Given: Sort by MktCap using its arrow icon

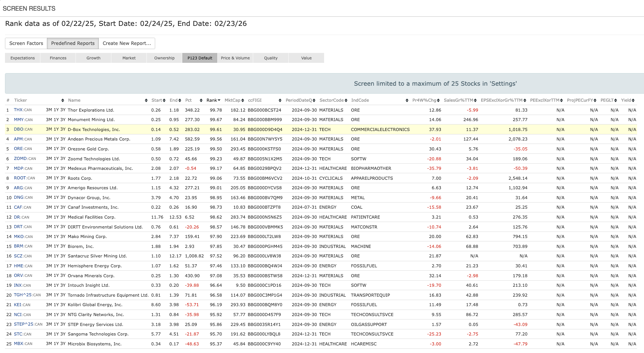Looking at the screenshot, I should (x=243, y=101).
